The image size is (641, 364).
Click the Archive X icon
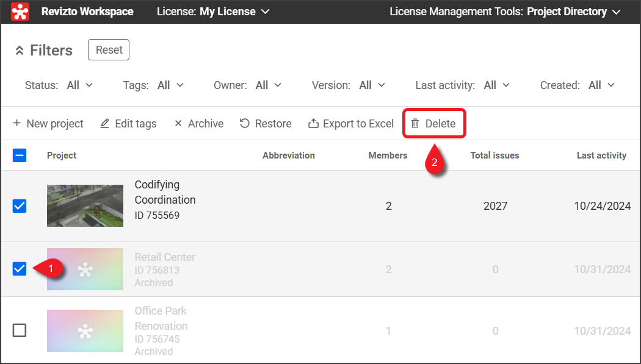(x=178, y=124)
